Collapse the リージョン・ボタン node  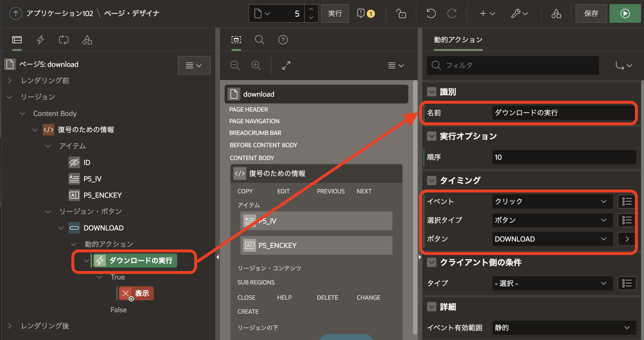coord(48,211)
